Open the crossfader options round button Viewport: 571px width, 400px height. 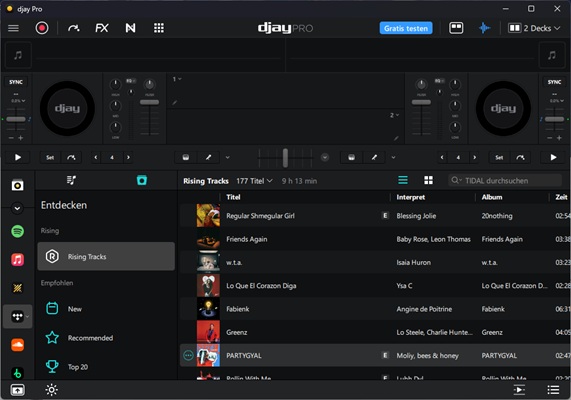[x=325, y=157]
